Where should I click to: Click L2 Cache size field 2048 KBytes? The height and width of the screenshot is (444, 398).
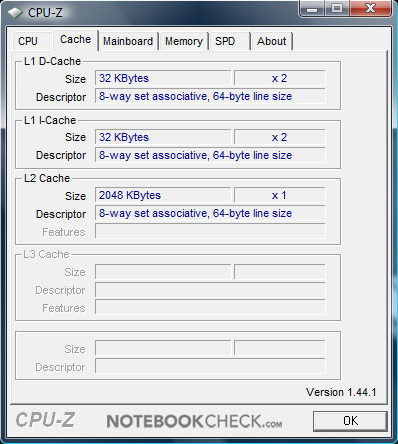point(163,195)
